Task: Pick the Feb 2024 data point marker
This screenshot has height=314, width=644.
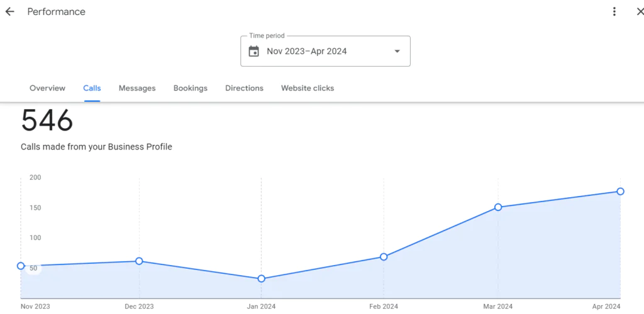Action: coord(384,257)
